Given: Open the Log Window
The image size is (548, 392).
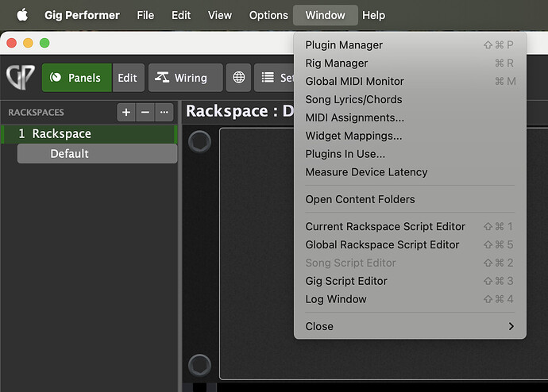Looking at the screenshot, I should [410, 299].
